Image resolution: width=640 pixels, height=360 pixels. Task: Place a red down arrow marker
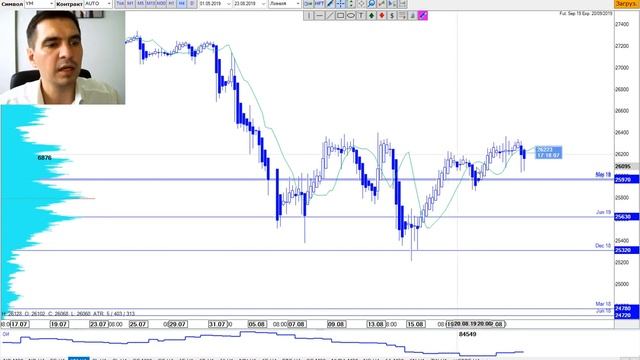[382, 16]
